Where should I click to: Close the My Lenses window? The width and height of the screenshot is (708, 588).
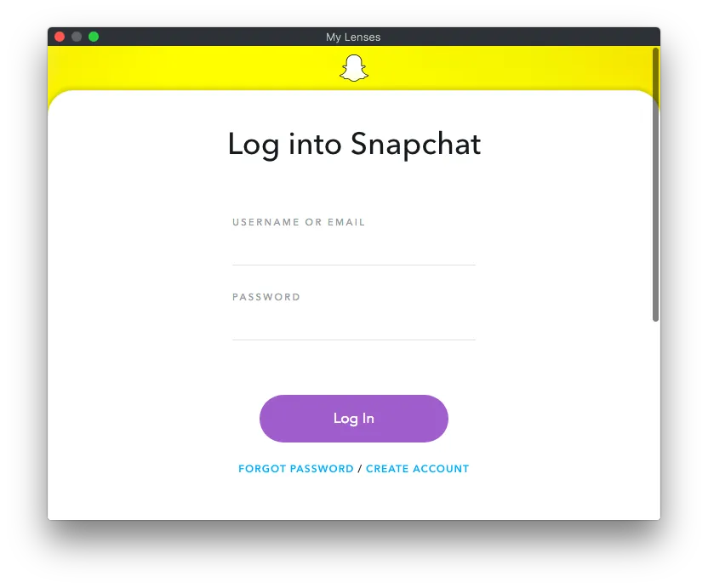[x=60, y=37]
